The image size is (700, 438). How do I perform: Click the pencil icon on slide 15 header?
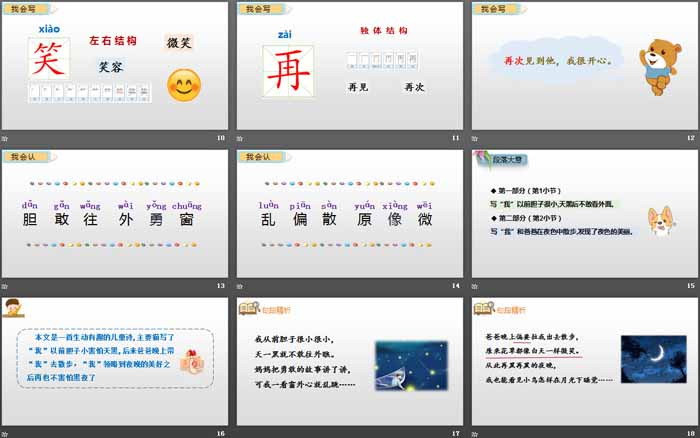(481, 157)
